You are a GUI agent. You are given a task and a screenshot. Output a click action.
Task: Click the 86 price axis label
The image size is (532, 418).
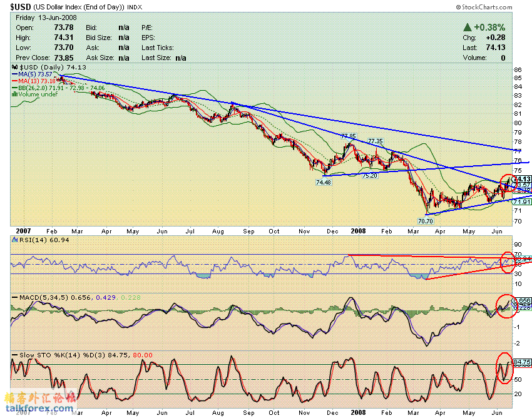[518, 70]
